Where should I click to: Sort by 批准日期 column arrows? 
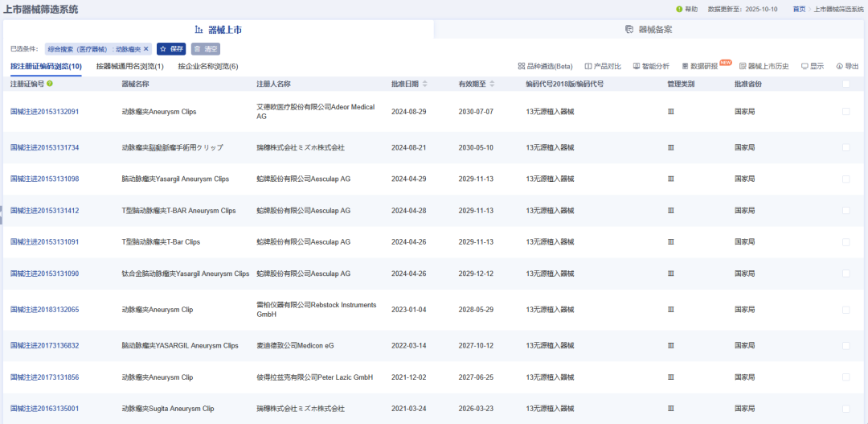(425, 84)
